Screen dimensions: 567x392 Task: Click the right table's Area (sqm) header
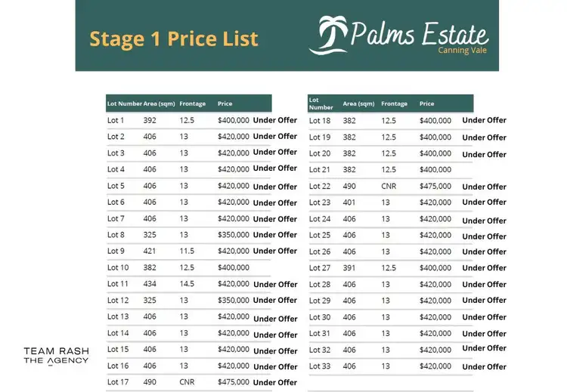coord(358,103)
